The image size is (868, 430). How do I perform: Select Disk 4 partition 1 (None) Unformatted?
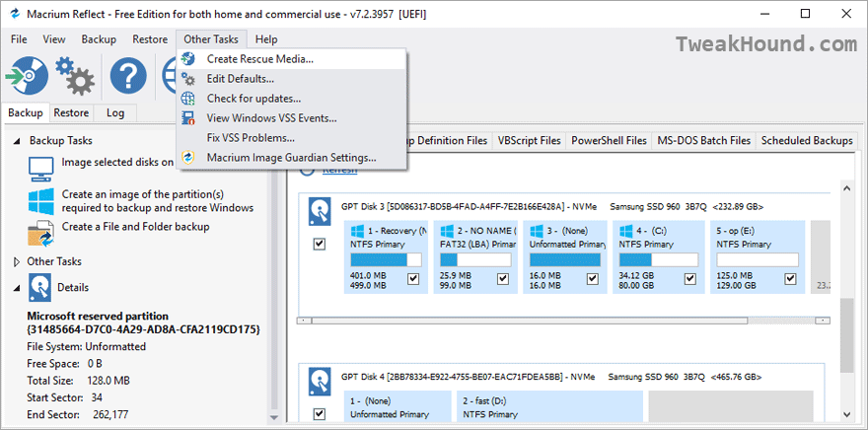pos(398,406)
